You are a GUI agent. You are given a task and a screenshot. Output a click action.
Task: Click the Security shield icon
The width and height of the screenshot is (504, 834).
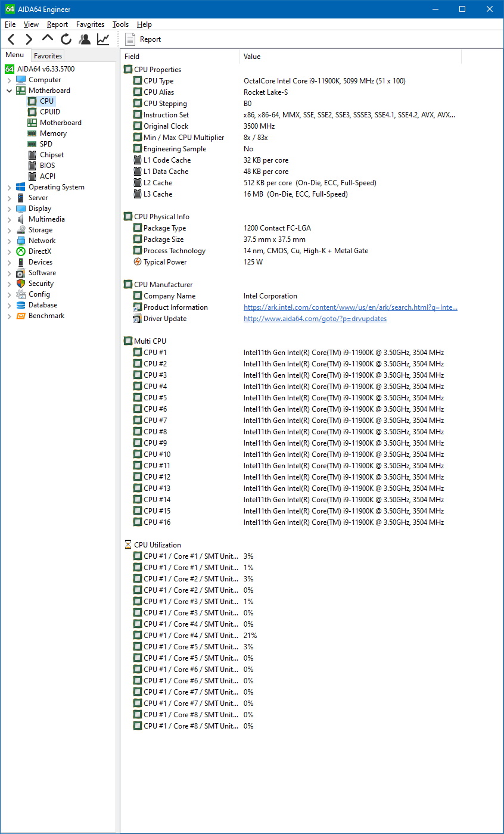(21, 284)
